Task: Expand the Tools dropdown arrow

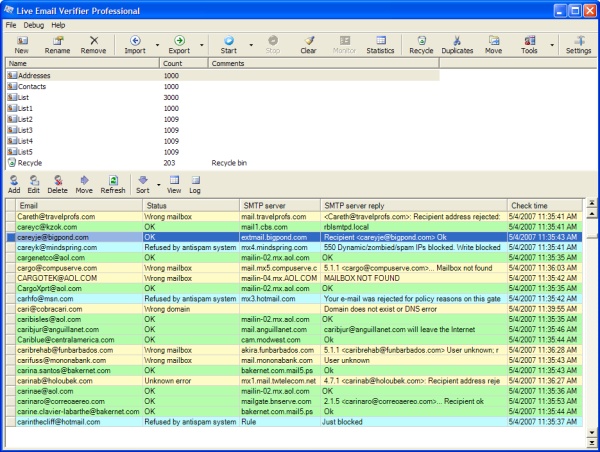Action: [552, 45]
